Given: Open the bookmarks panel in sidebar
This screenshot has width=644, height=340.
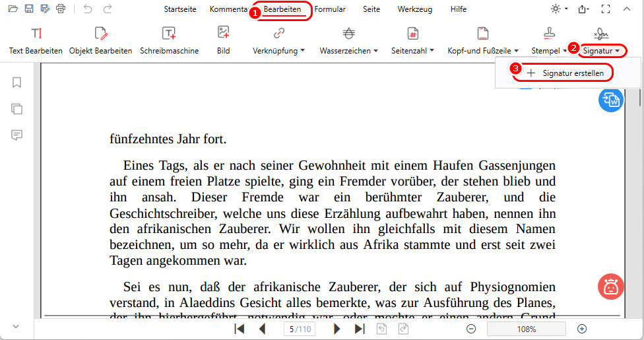Looking at the screenshot, I should pos(16,83).
